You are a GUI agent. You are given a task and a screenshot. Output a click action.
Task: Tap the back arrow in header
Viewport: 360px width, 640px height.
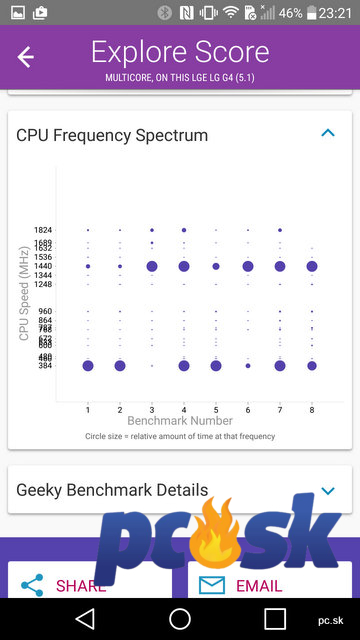pyautogui.click(x=25, y=57)
